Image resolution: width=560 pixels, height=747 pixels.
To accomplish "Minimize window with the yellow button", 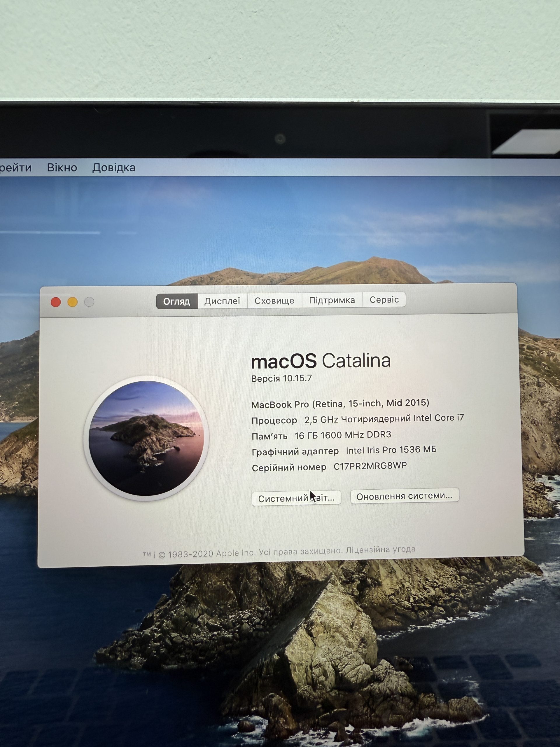I will [73, 302].
